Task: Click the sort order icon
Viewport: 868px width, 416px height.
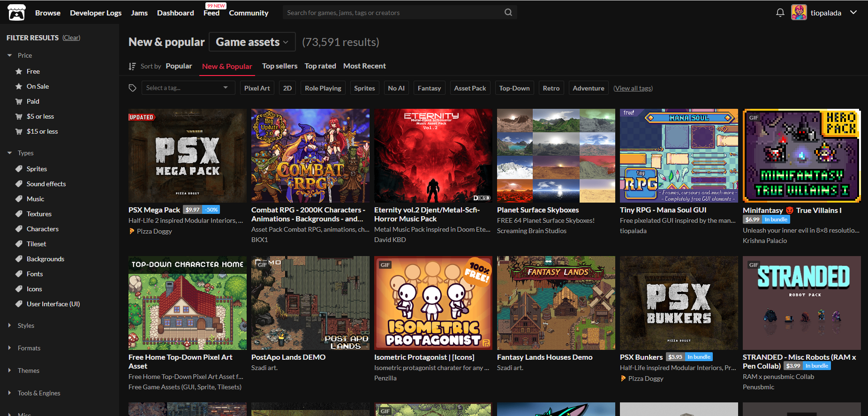Action: point(132,66)
